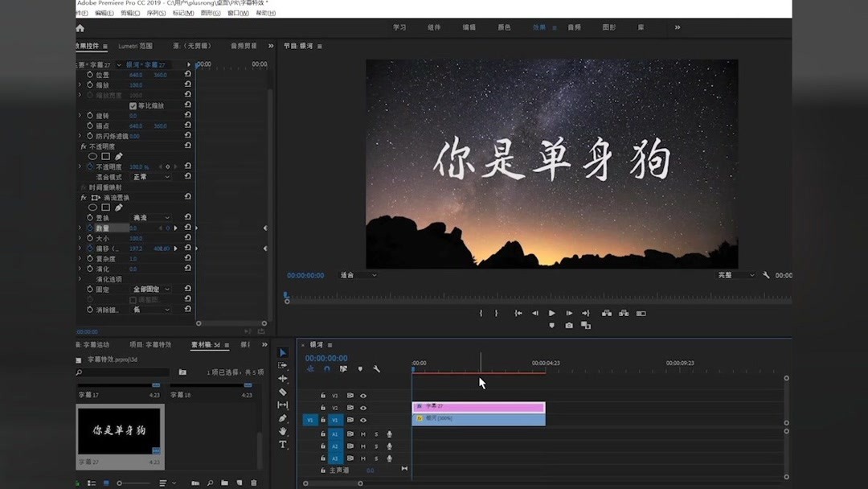
Task: Click the Play button under the program monitor
Action: (552, 313)
